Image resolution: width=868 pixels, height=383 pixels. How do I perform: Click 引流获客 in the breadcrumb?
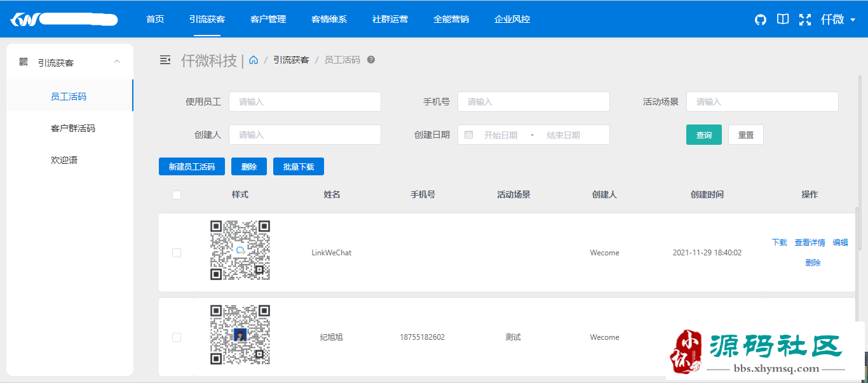tap(291, 60)
